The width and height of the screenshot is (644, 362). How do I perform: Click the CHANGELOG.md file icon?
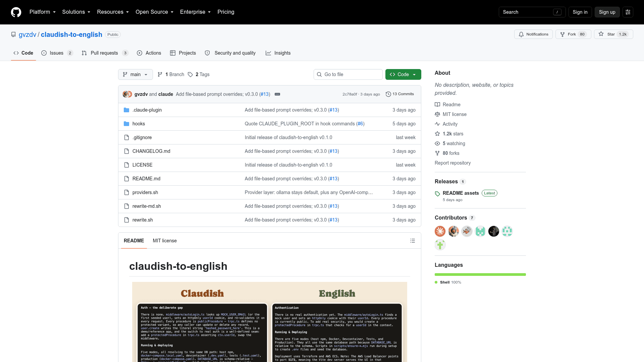[126, 151]
